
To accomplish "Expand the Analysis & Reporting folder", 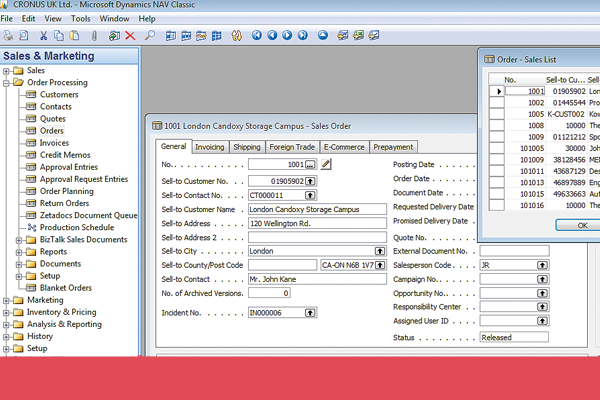I will tap(6, 325).
